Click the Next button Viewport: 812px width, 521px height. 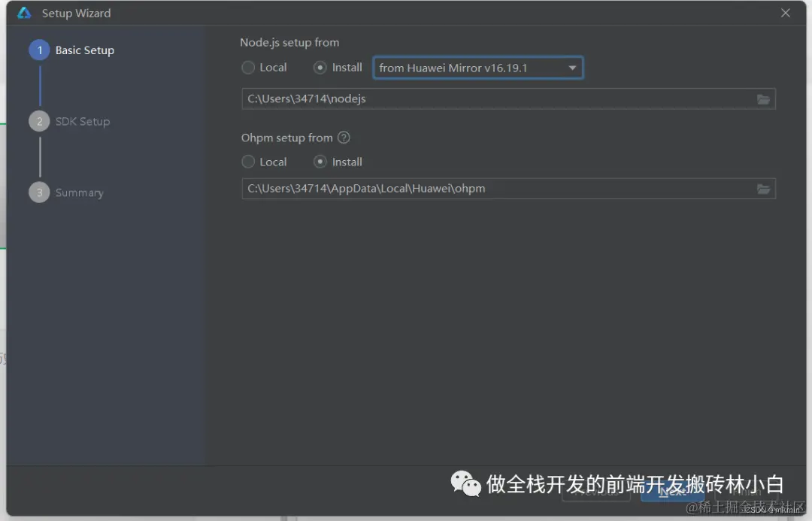[x=672, y=491]
